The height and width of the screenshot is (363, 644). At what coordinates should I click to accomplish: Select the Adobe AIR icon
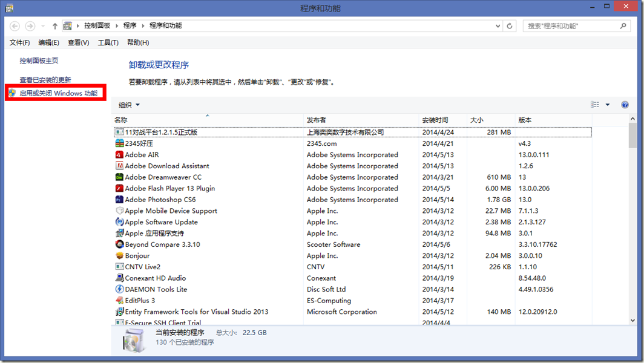pyautogui.click(x=119, y=155)
